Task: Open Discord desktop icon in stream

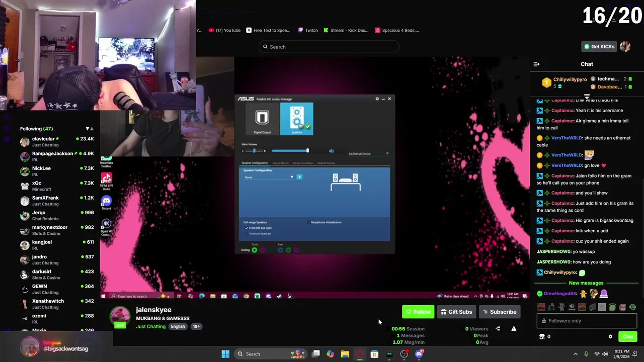Action: tap(106, 203)
